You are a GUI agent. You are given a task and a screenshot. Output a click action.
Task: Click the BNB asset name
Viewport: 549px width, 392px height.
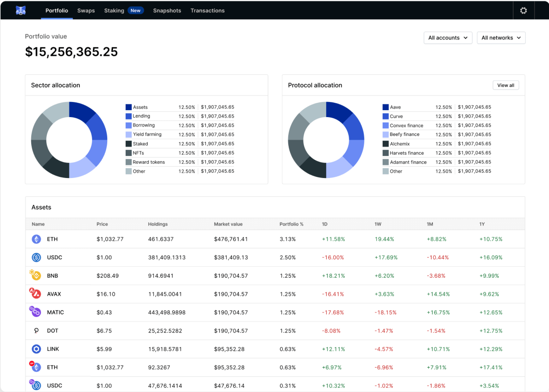[52, 276]
